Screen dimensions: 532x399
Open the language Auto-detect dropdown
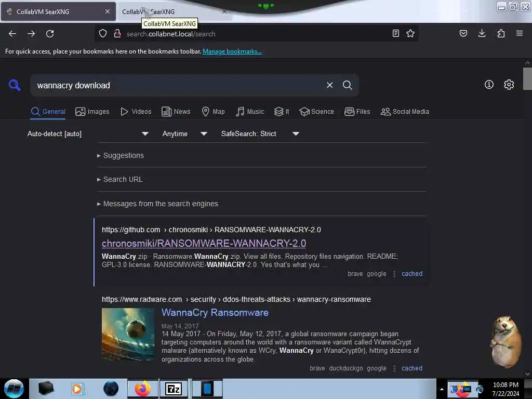point(88,134)
